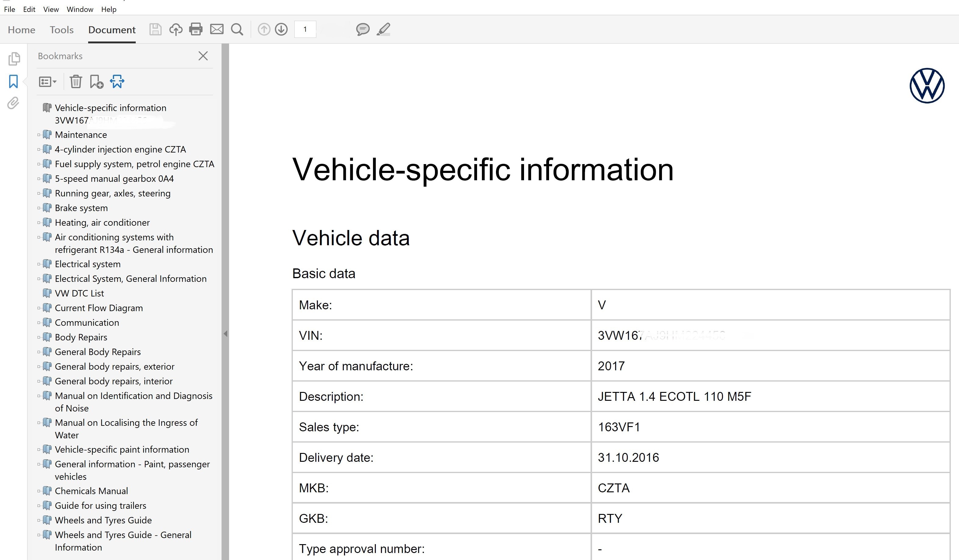
Task: Open page thumbnails panel icon
Action: tap(14, 59)
